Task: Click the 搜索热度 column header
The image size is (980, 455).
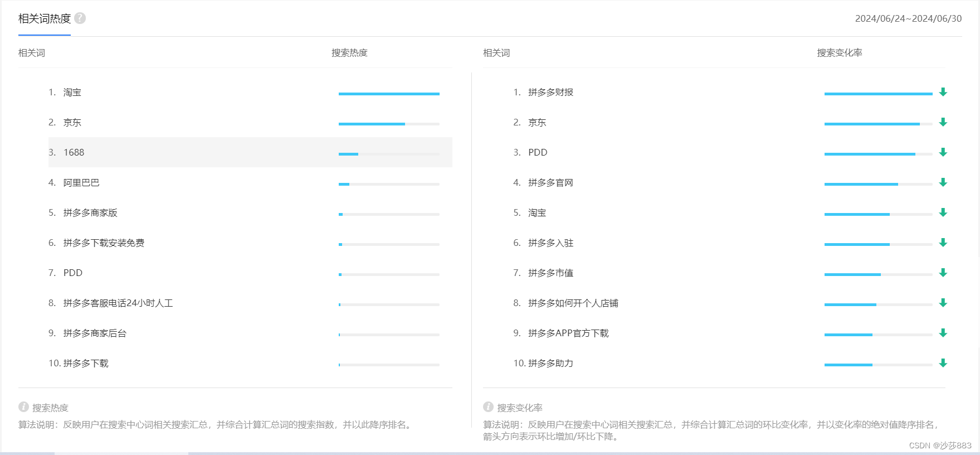Action: [349, 53]
